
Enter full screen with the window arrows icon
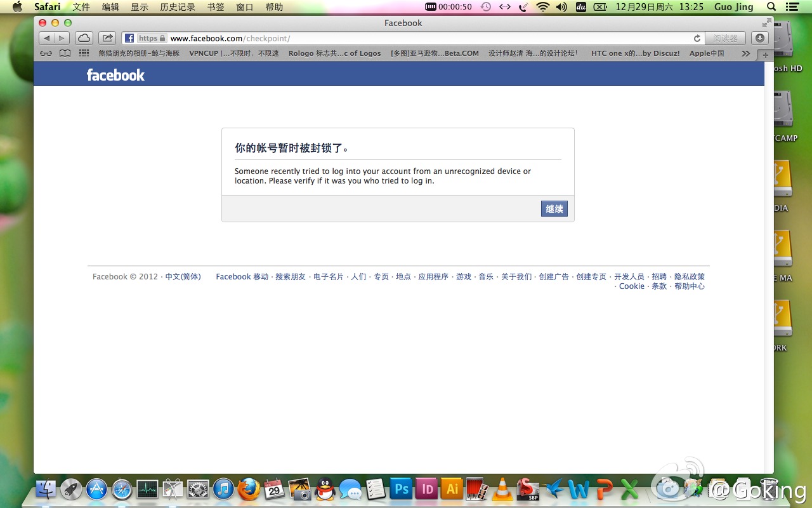coord(766,23)
